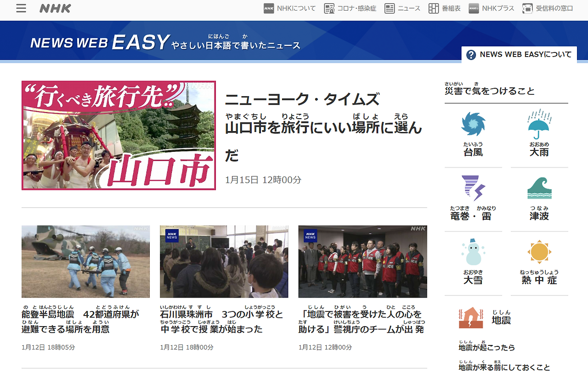The width and height of the screenshot is (588, 379).
Task: Click the NHKについて icon
Action: pyautogui.click(x=269, y=8)
